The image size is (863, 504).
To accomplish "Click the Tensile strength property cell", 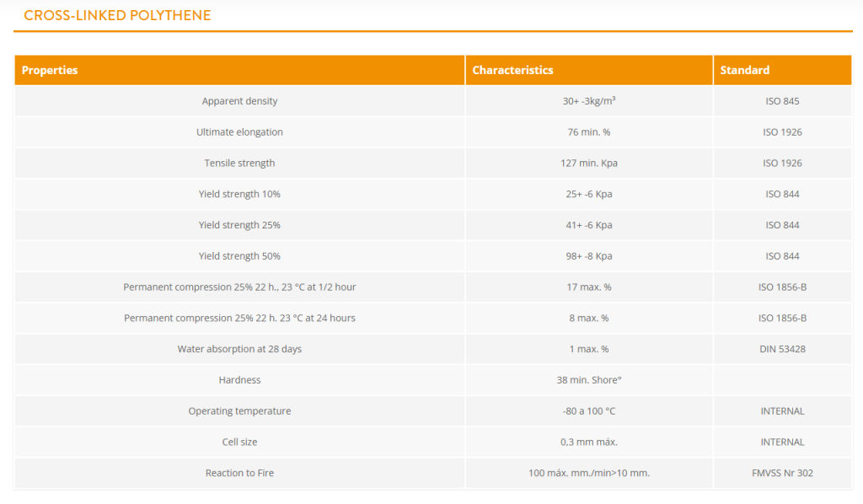I will (239, 164).
